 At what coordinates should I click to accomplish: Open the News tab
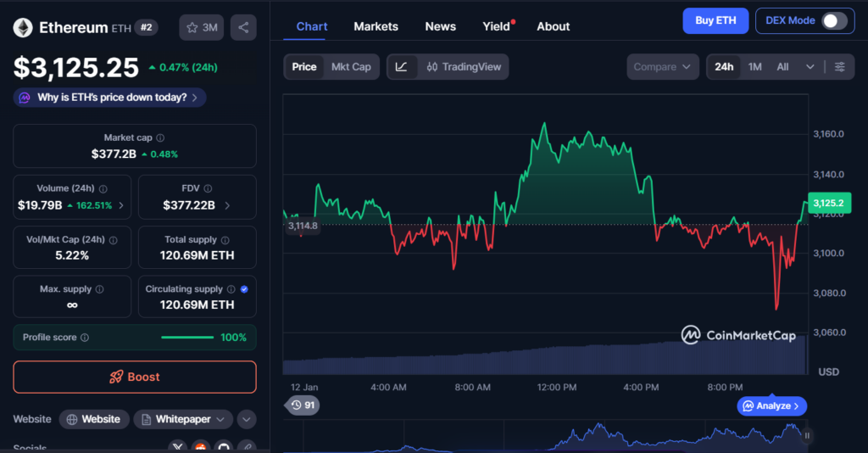click(x=440, y=26)
